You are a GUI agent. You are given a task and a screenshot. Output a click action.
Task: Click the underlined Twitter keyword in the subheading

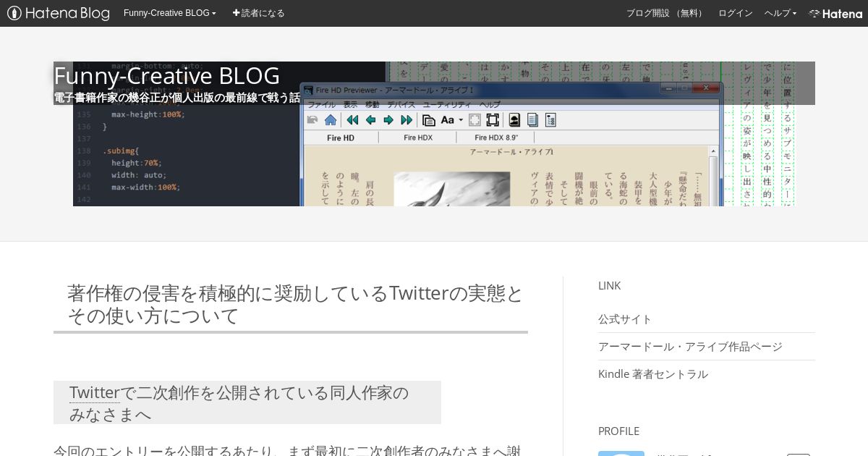[x=94, y=392]
